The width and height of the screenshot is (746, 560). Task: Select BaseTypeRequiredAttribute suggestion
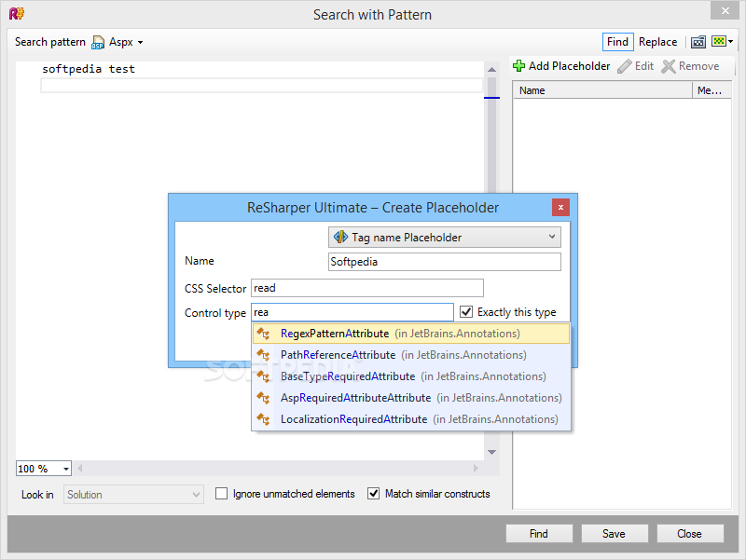click(x=411, y=376)
